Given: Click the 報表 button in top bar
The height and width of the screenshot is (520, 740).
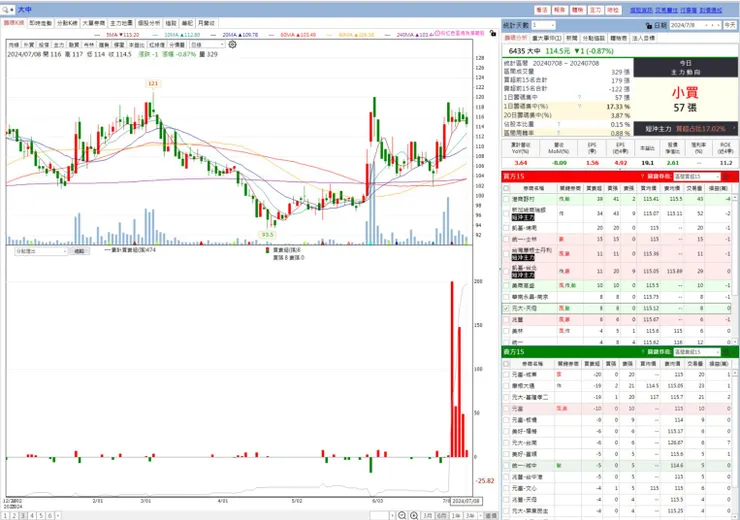Looking at the screenshot, I should click(x=560, y=10).
